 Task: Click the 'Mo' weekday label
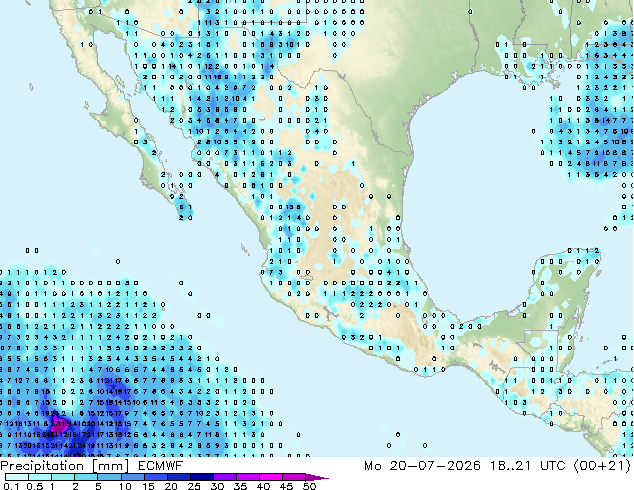[x=372, y=466]
